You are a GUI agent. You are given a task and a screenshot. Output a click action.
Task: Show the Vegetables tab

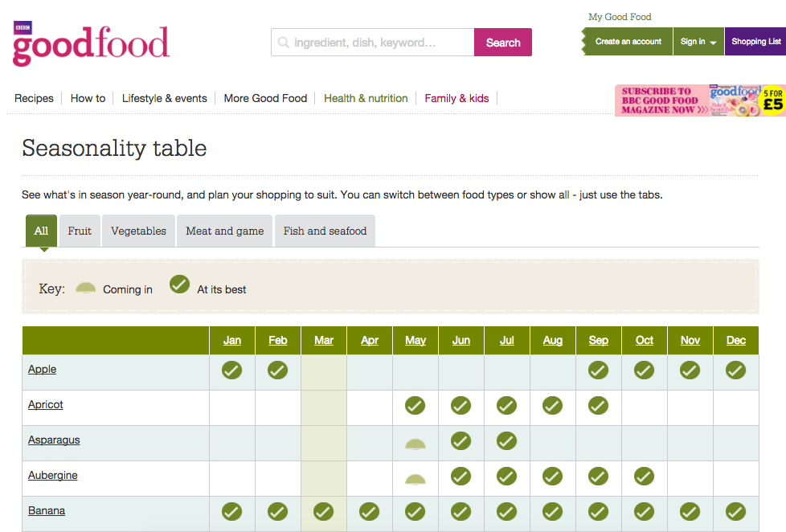coord(138,231)
